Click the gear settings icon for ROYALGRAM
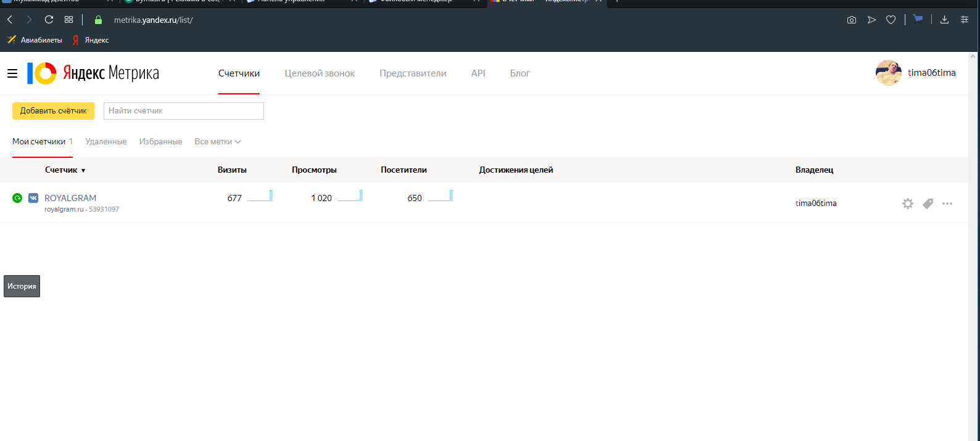The image size is (980, 441). (x=907, y=204)
